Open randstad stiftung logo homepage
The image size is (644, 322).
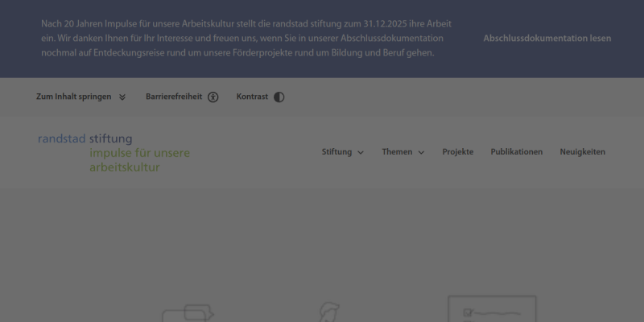pyautogui.click(x=114, y=153)
